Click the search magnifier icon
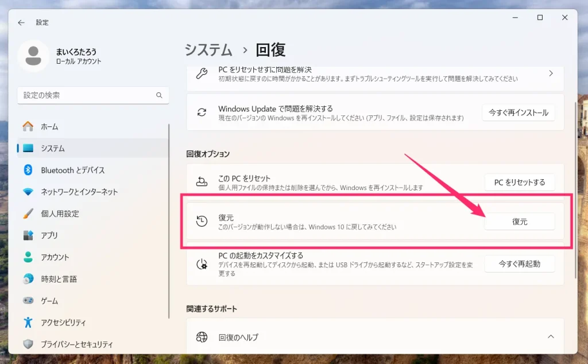This screenshot has height=364, width=588. (x=160, y=95)
